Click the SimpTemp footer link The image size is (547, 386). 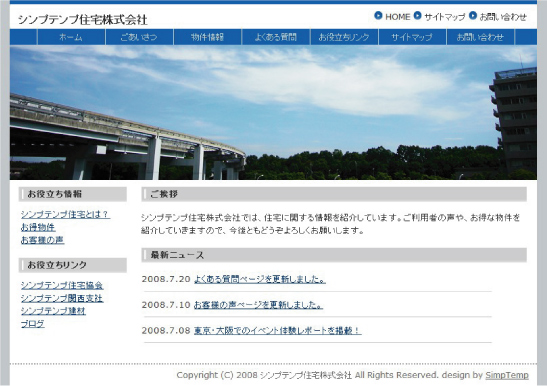pos(507,375)
